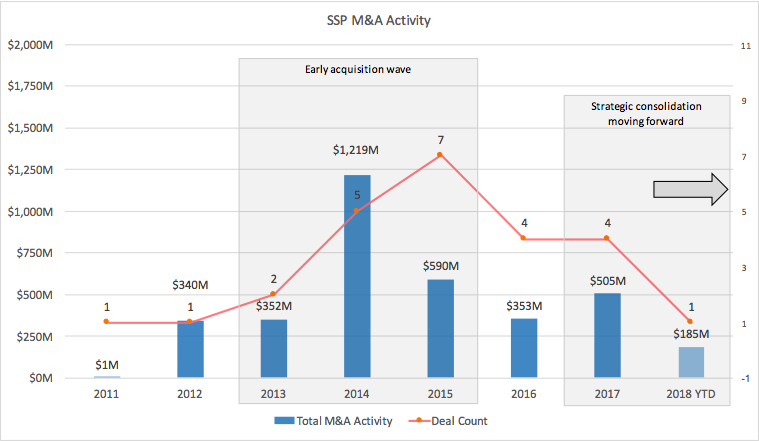Screen dimensions: 759x441
Task: Select the 2011 deal count data point
Action: click(107, 322)
